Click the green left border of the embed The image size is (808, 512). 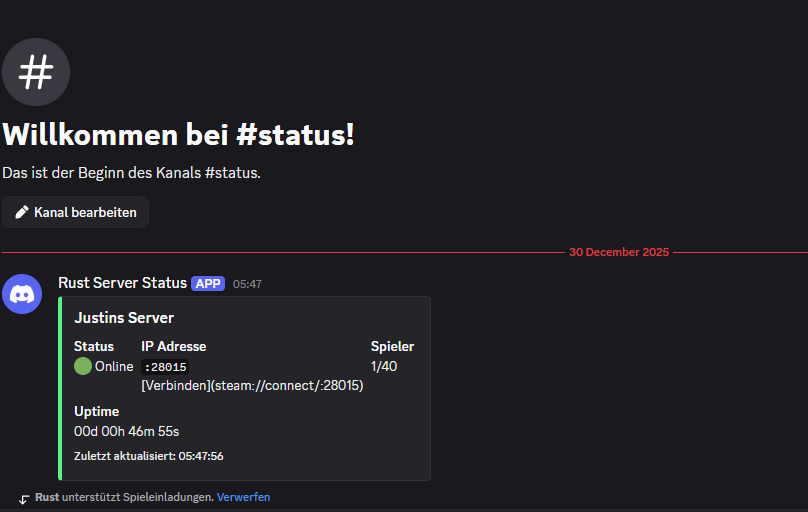pos(60,388)
